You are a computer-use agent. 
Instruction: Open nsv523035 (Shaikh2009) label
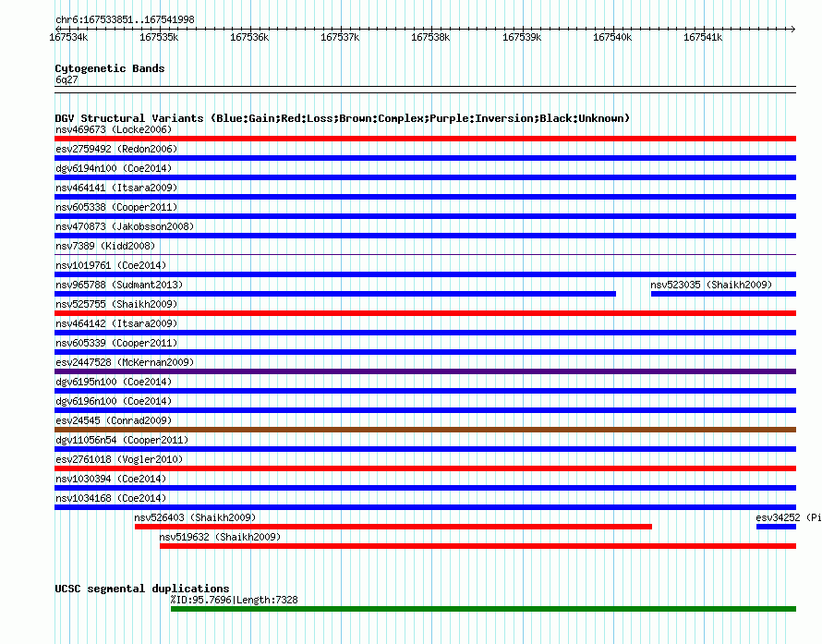tap(711, 285)
